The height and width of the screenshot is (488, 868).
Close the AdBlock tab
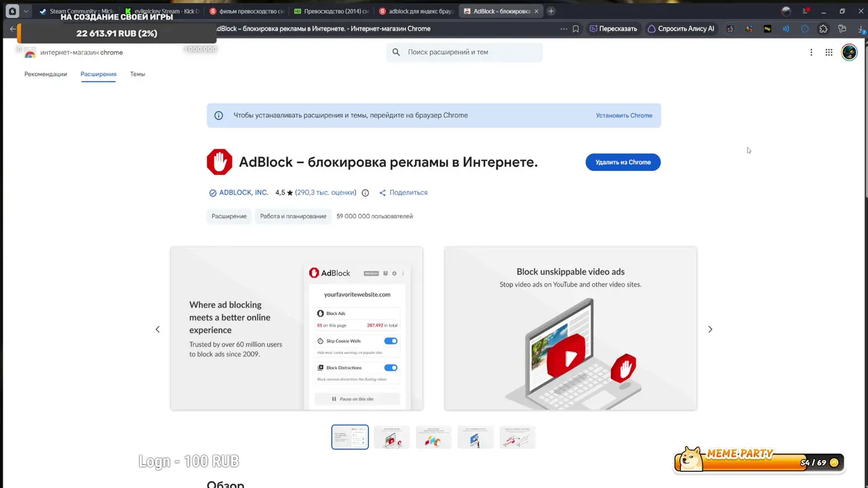pos(536,11)
